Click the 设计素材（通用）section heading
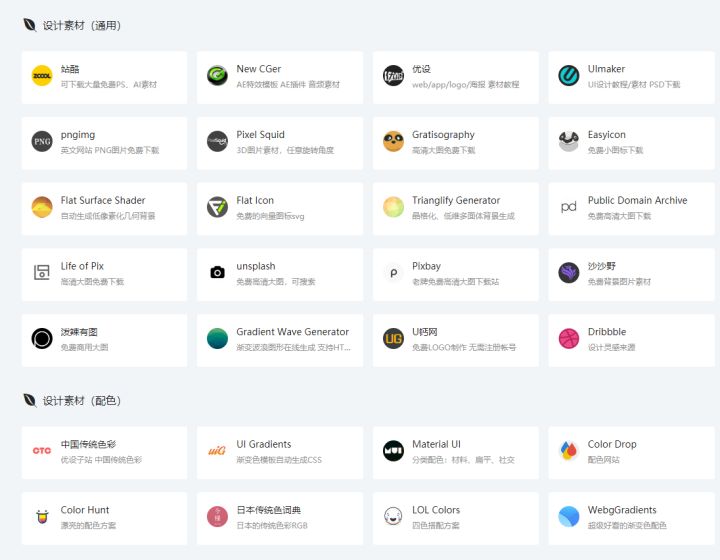720x560 pixels. pyautogui.click(x=82, y=26)
